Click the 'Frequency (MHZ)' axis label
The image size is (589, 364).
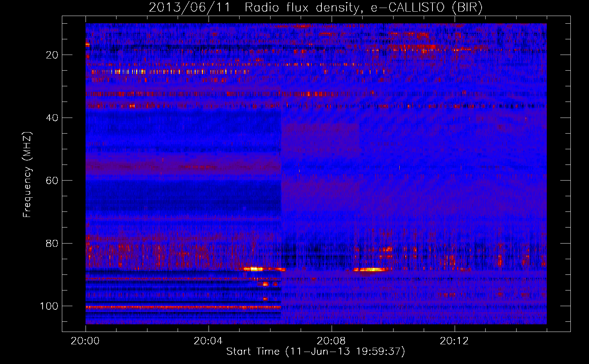(x=27, y=175)
